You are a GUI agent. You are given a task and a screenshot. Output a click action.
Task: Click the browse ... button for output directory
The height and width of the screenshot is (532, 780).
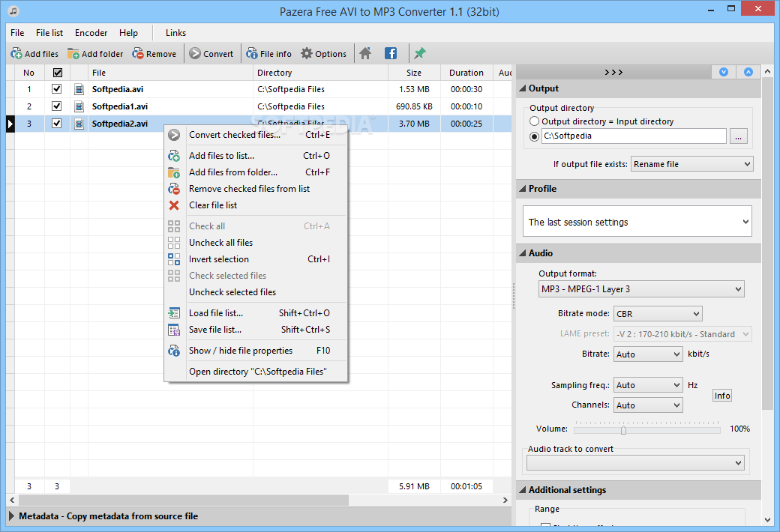pyautogui.click(x=738, y=136)
